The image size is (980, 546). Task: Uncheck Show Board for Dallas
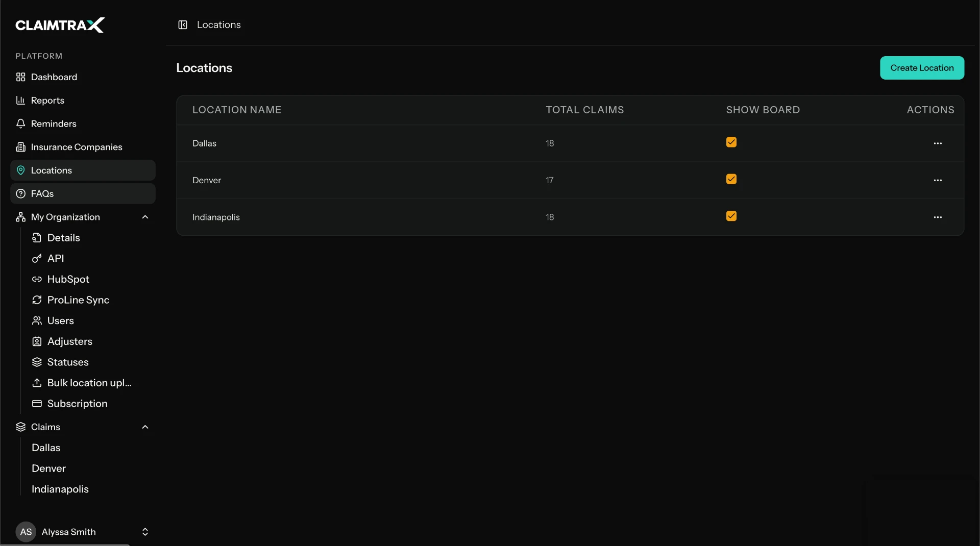click(x=731, y=142)
